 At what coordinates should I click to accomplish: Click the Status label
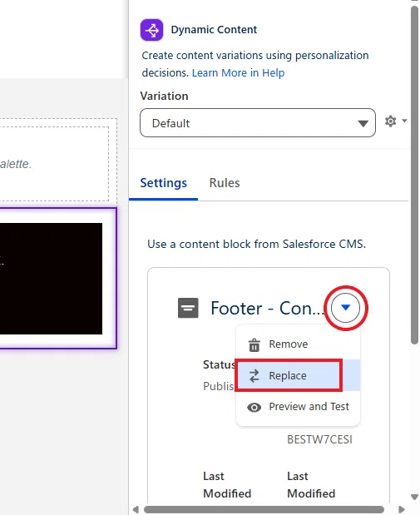[x=219, y=364]
